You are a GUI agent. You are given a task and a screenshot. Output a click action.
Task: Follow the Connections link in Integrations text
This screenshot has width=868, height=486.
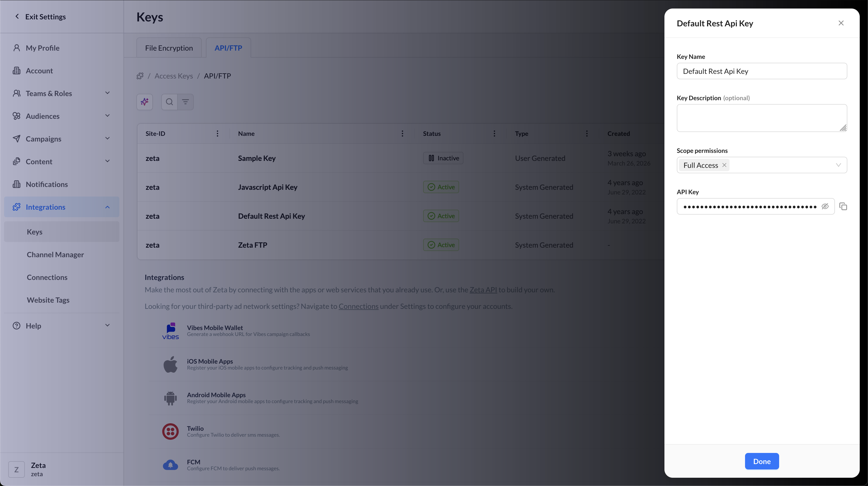(359, 306)
